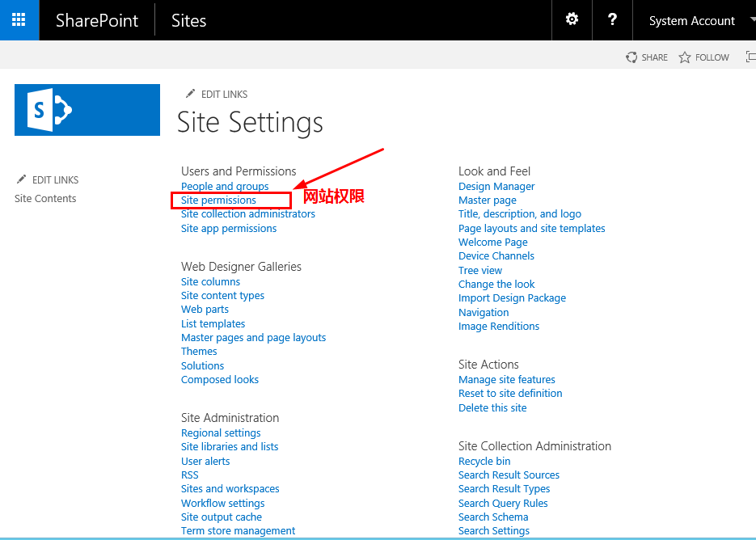Open Change the look
The image size is (756, 540).
496,284
